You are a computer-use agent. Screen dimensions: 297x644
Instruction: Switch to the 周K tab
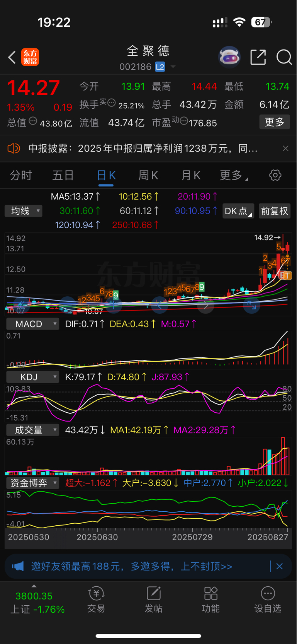[x=148, y=175]
